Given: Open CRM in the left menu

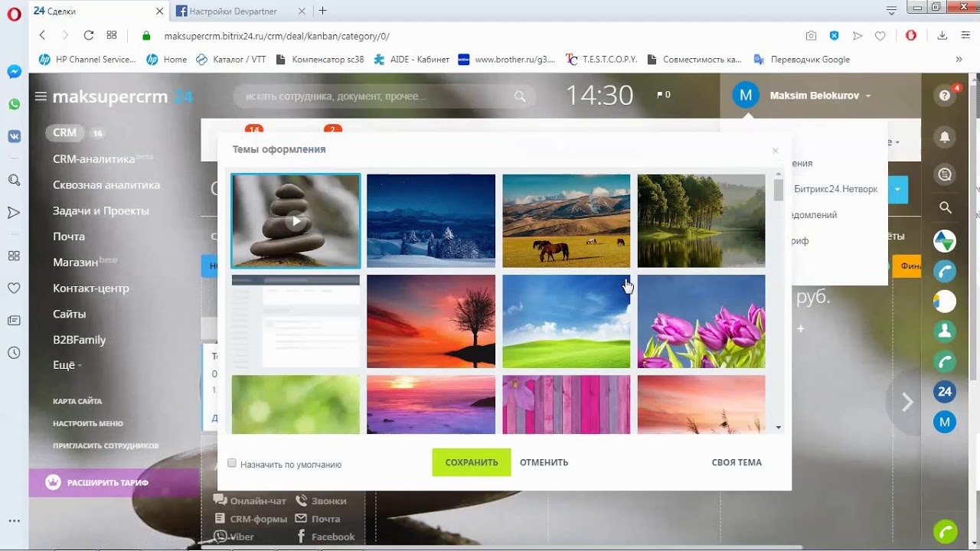Looking at the screenshot, I should [64, 132].
